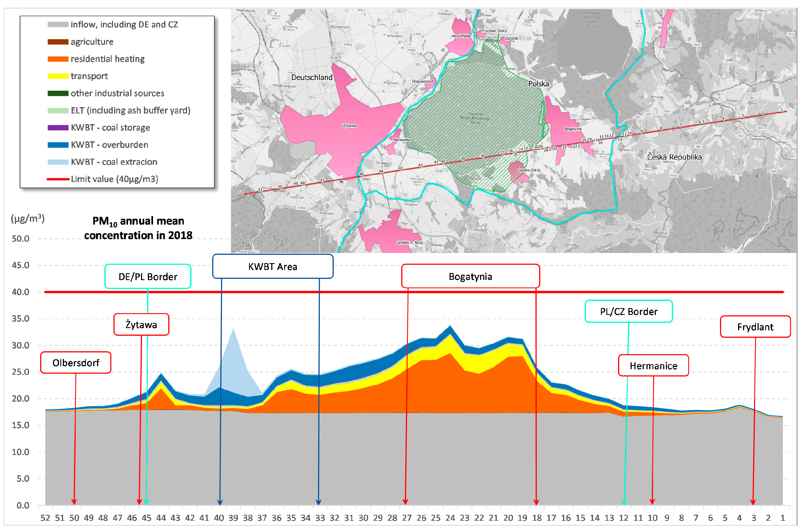Click the DE/PL Border callout box

coord(148,277)
